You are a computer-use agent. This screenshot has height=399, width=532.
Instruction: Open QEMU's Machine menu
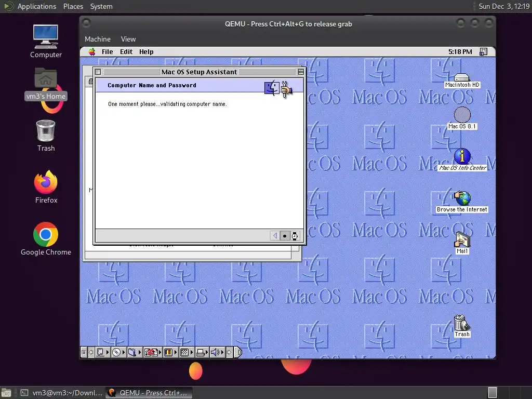pos(98,39)
